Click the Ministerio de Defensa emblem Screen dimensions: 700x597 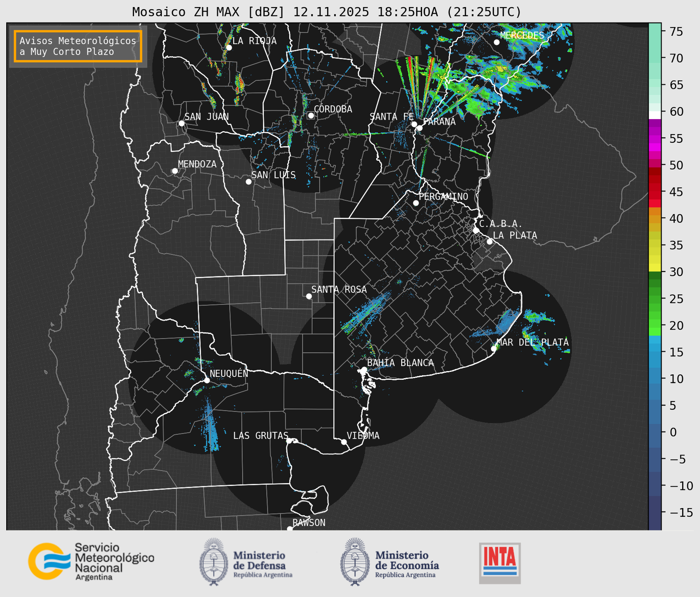click(214, 562)
